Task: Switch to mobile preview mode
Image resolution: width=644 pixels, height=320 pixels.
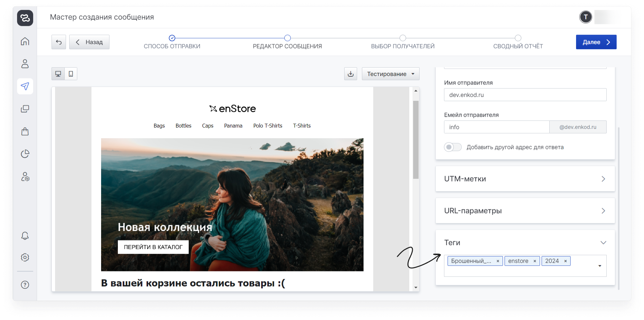Action: (x=71, y=74)
